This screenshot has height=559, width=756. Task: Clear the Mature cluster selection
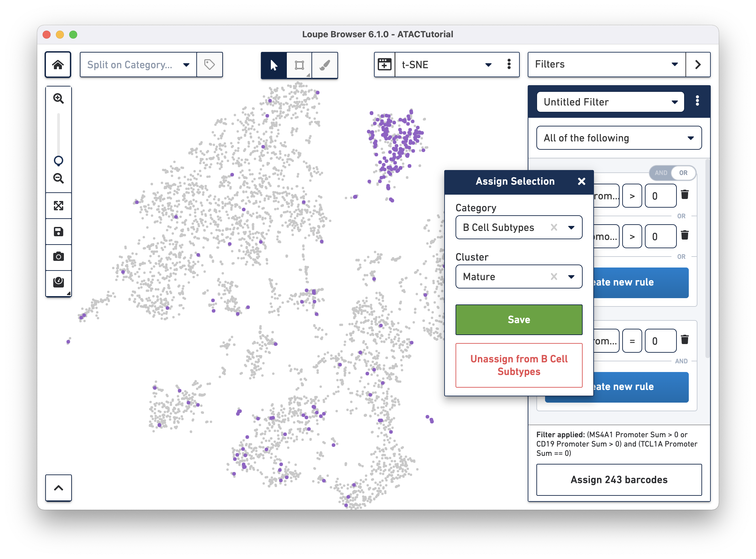(x=554, y=277)
